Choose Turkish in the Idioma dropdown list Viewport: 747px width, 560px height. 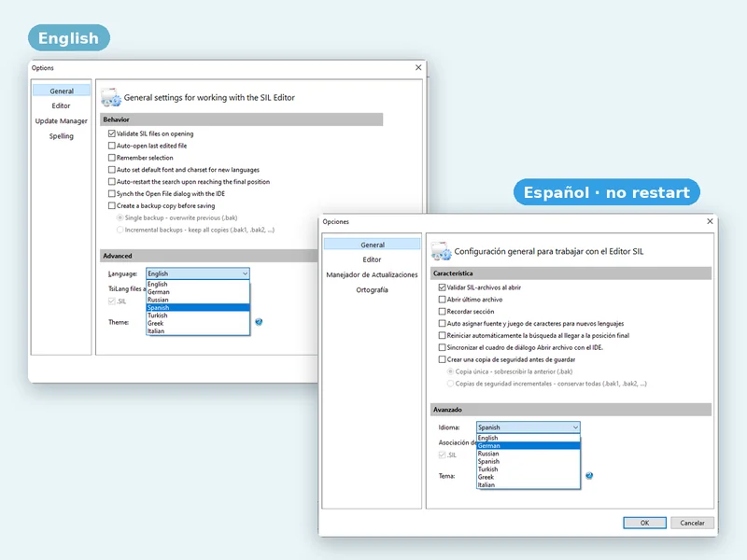pyautogui.click(x=529, y=469)
